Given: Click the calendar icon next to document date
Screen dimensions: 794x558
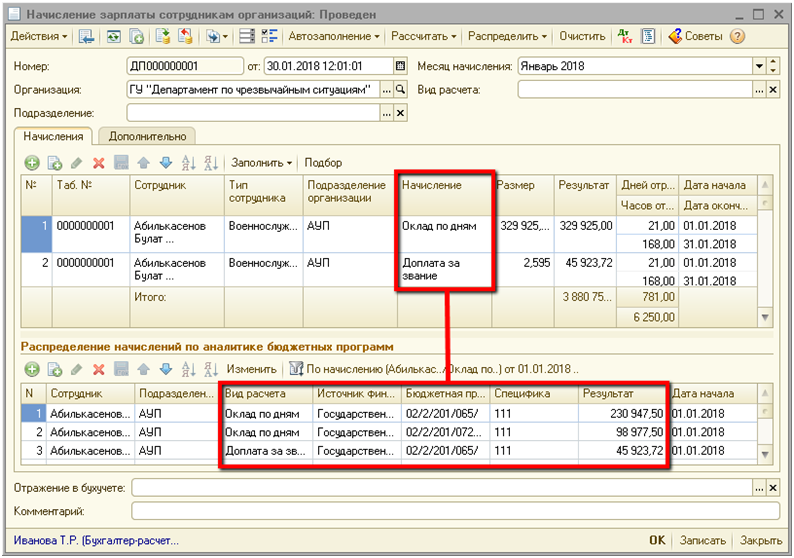Looking at the screenshot, I should (401, 67).
